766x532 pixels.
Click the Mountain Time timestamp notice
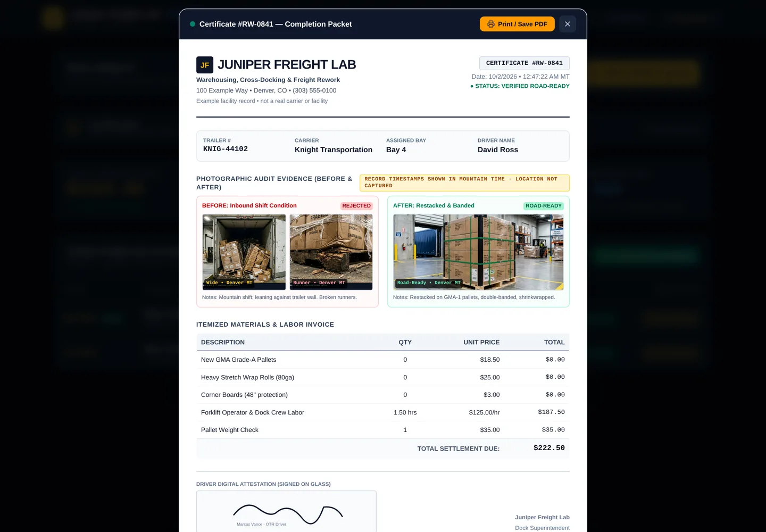tap(464, 182)
